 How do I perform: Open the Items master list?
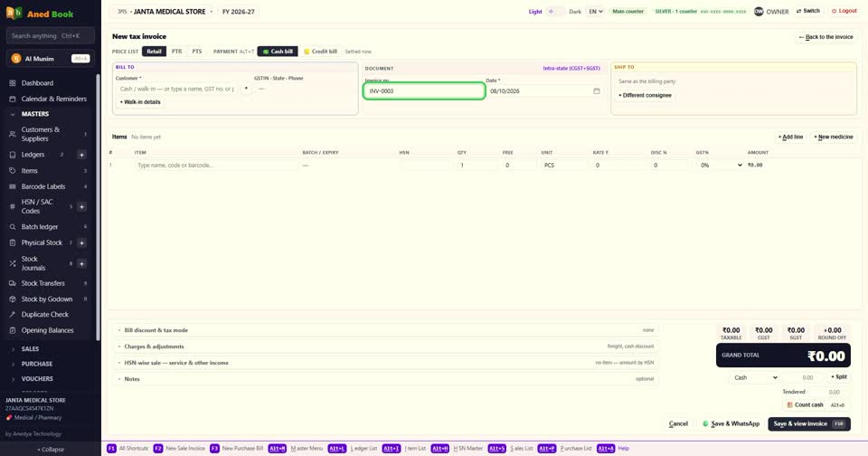(x=29, y=171)
